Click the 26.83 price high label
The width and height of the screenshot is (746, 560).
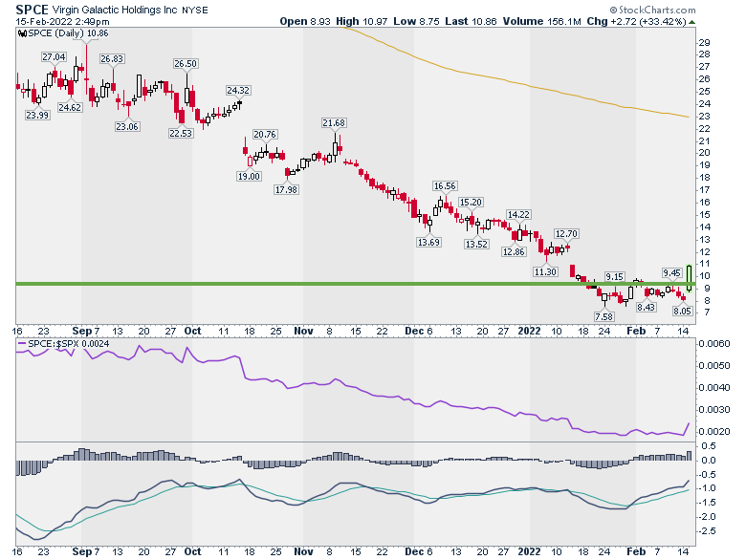coord(112,58)
